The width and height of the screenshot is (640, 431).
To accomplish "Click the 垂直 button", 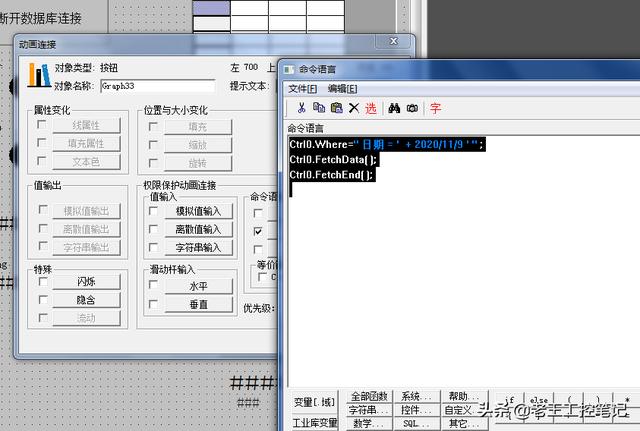I will [x=198, y=304].
